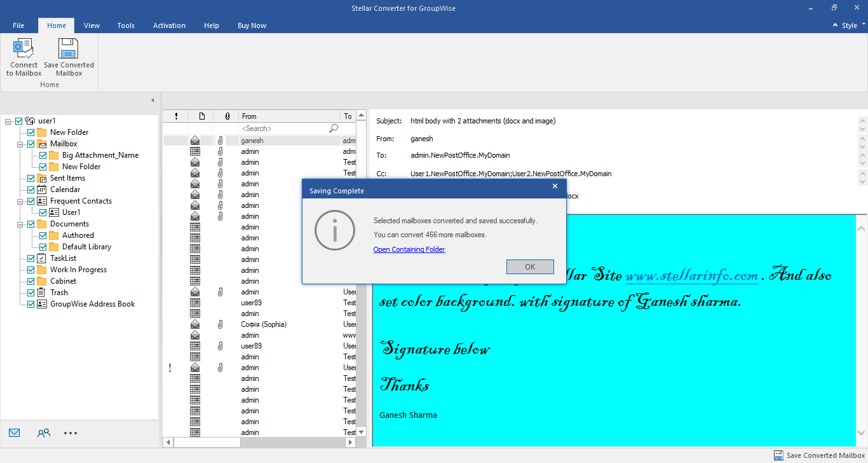Click the Open Containing Folder link
The height and width of the screenshot is (463, 868).
pos(409,249)
